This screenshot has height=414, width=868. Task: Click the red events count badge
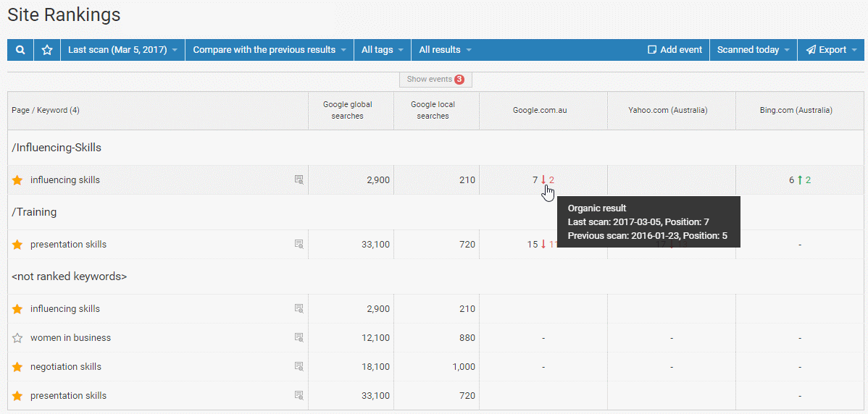pyautogui.click(x=459, y=80)
